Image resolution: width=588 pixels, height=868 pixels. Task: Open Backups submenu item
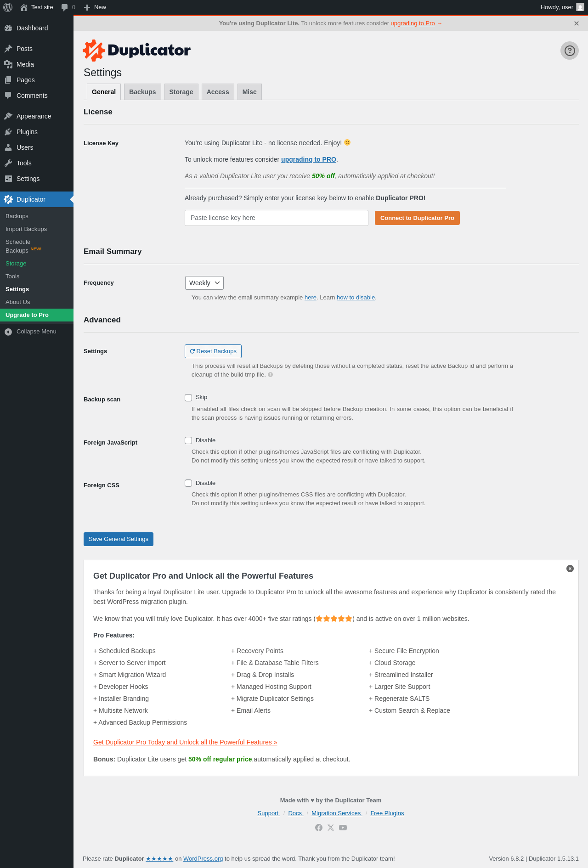pos(37,216)
